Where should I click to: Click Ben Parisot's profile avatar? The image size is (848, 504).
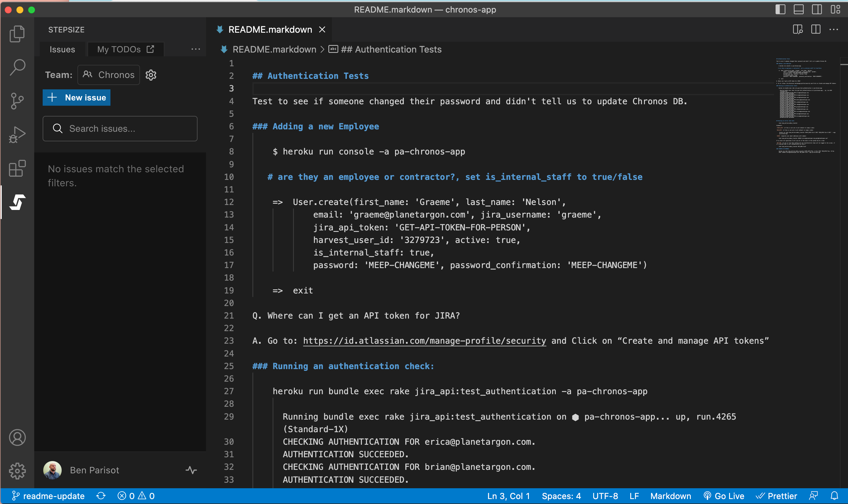tap(52, 470)
